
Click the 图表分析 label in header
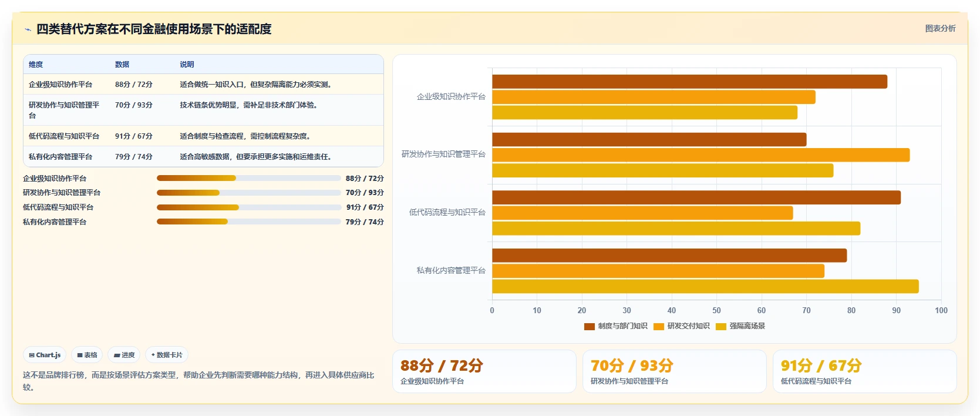pyautogui.click(x=940, y=28)
